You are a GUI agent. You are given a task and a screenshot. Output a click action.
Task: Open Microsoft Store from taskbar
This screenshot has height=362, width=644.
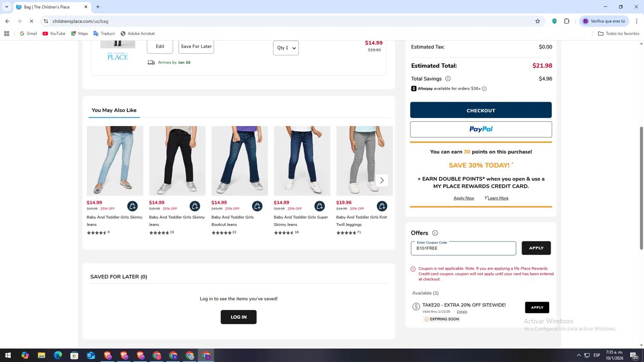point(74,355)
